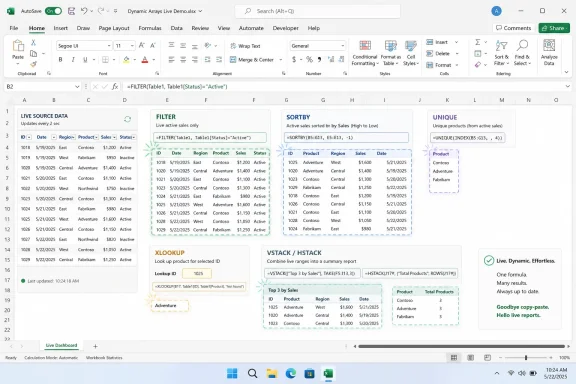
Task: Open Sort & Filter menu
Action: tap(501, 53)
